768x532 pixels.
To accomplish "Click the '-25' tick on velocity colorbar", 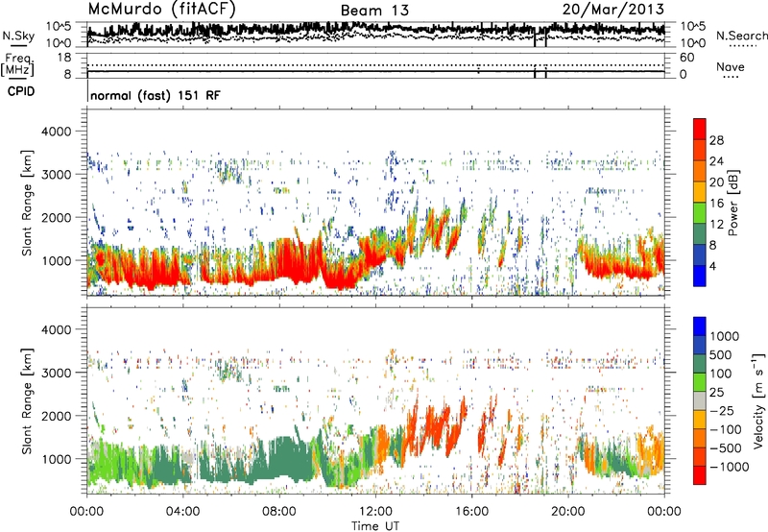I will [722, 410].
